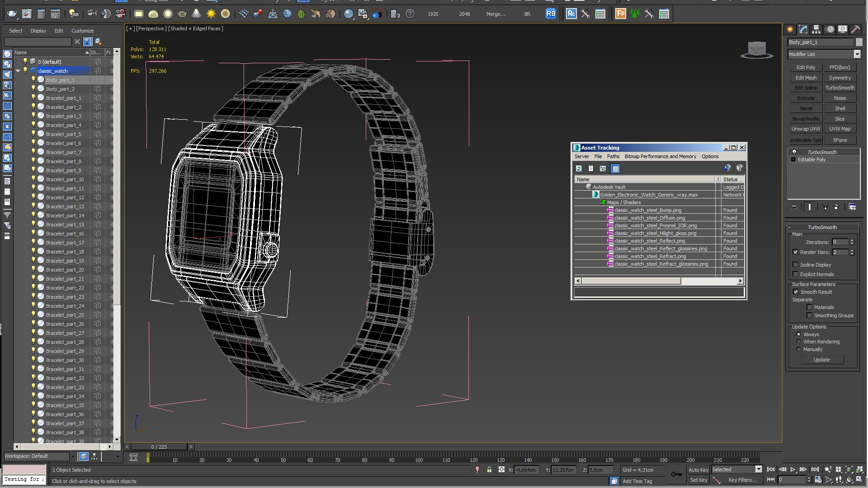Image resolution: width=868 pixels, height=488 pixels.
Task: Enable the Explicit Normals checkbox
Action: pyautogui.click(x=795, y=274)
